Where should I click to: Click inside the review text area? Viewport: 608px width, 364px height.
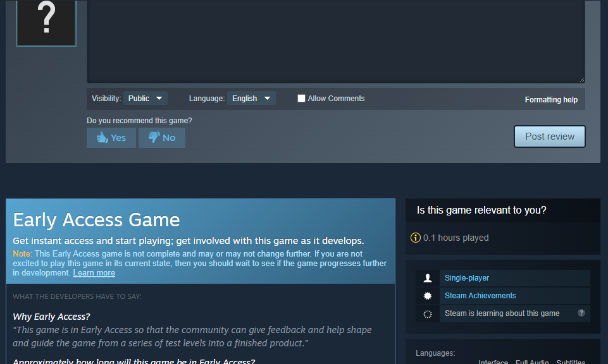point(336,40)
